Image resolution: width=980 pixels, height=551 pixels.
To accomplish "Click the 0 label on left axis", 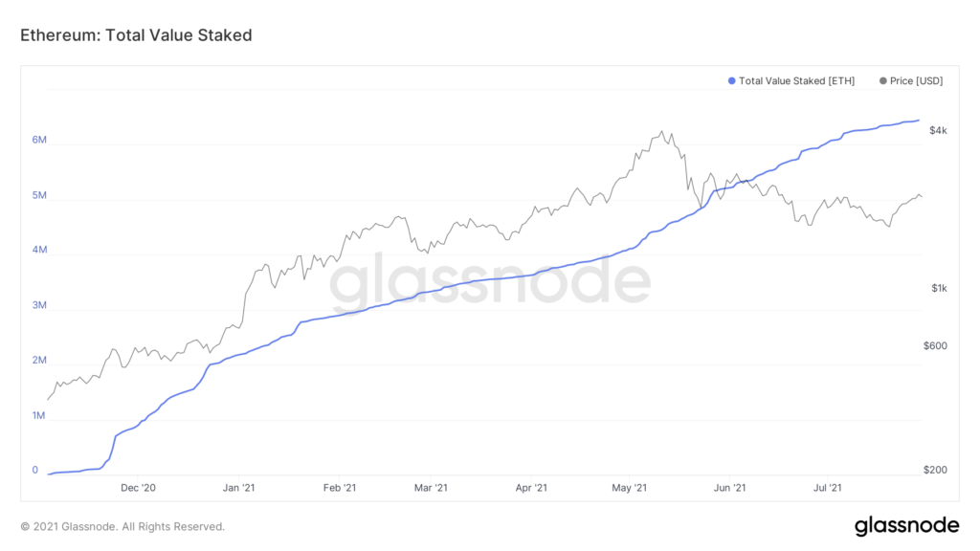I will click(35, 470).
